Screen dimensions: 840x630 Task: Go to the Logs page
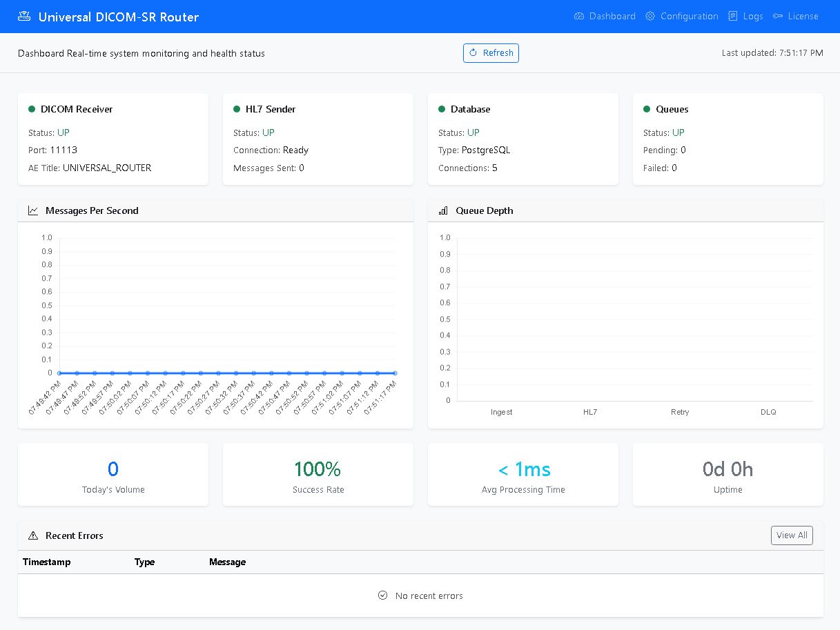753,16
